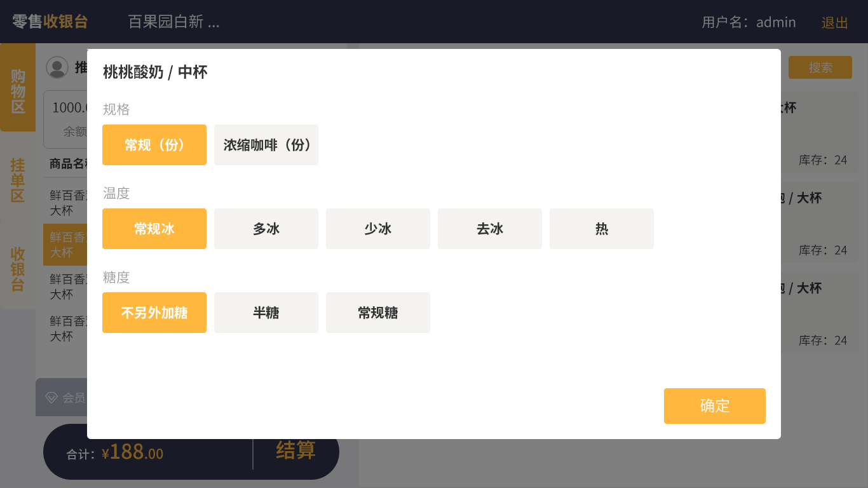Confirm selection with 确定 button
Screen dimensions: 868x488
(715, 406)
